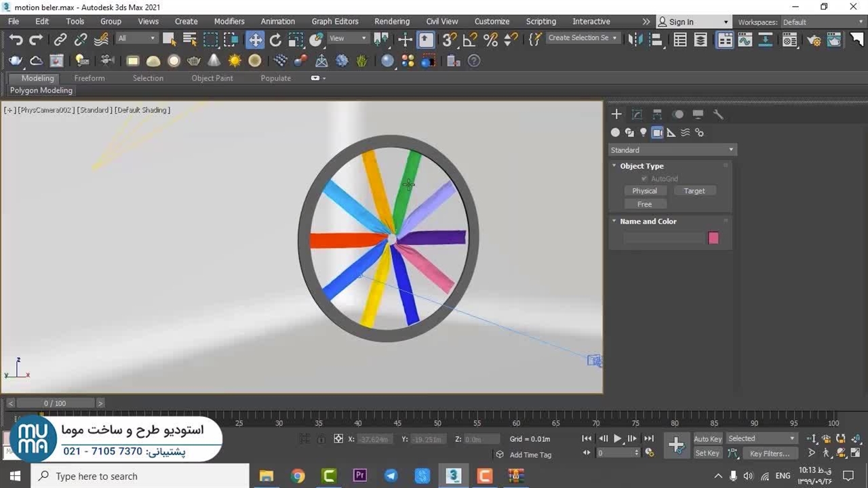Toggle Angle Snap in main toolbar

coord(470,40)
